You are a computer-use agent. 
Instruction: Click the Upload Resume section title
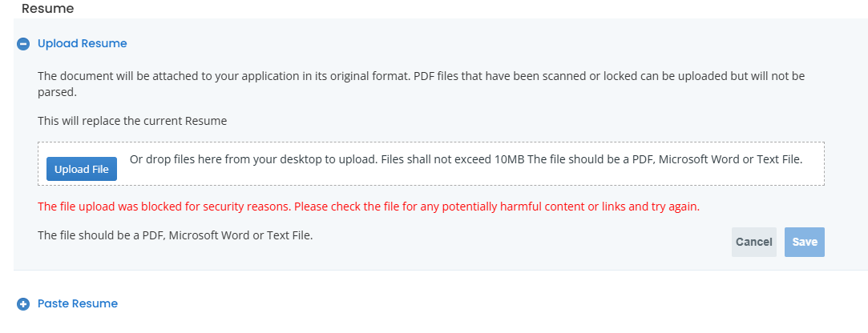(82, 43)
